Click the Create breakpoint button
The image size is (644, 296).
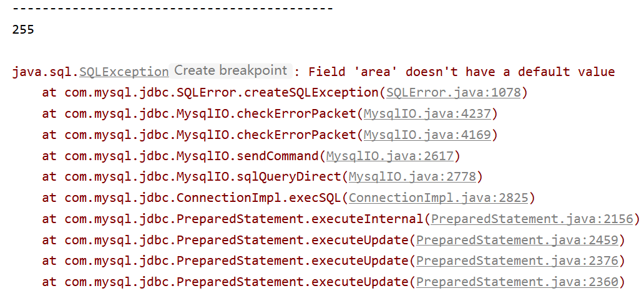230,70
